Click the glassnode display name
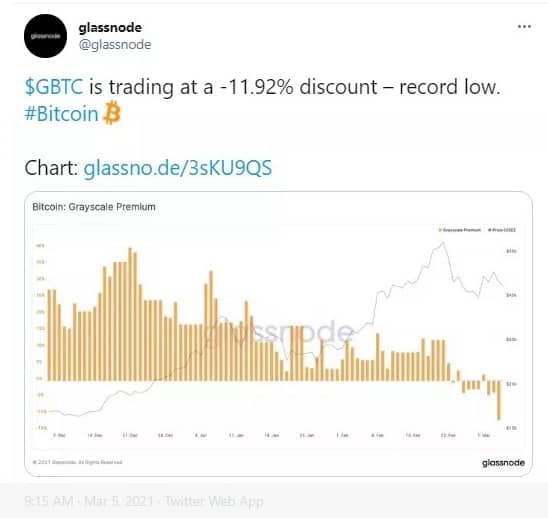The width and height of the screenshot is (548, 518). tap(110, 28)
